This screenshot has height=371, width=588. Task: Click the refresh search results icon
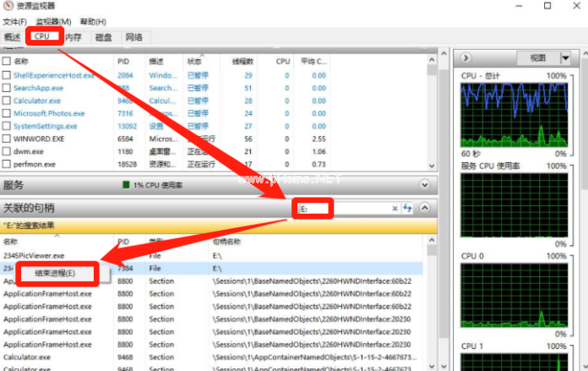tap(407, 208)
